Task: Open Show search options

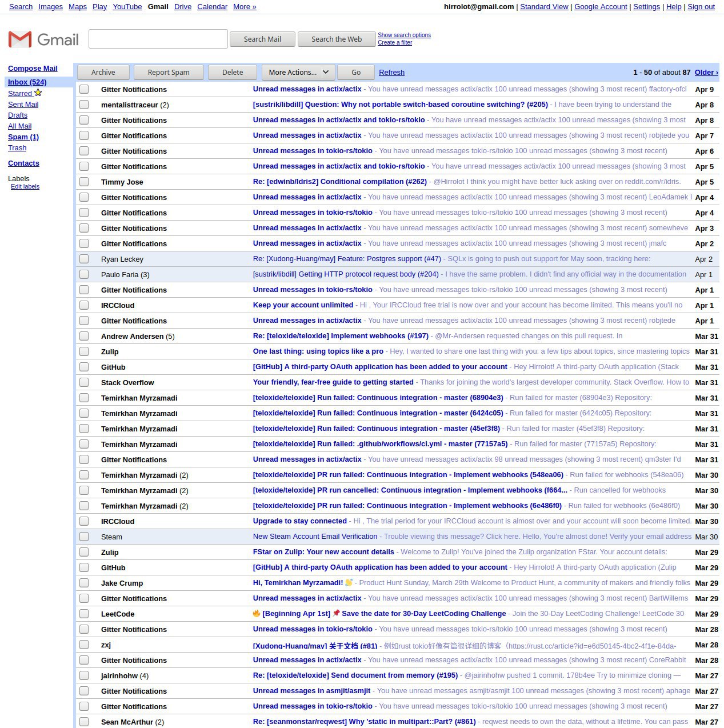Action: tap(404, 35)
